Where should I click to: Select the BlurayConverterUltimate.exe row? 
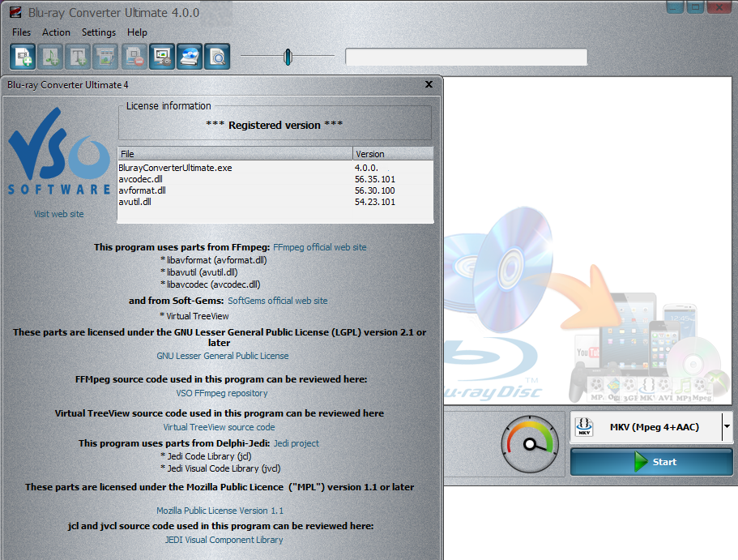275,168
